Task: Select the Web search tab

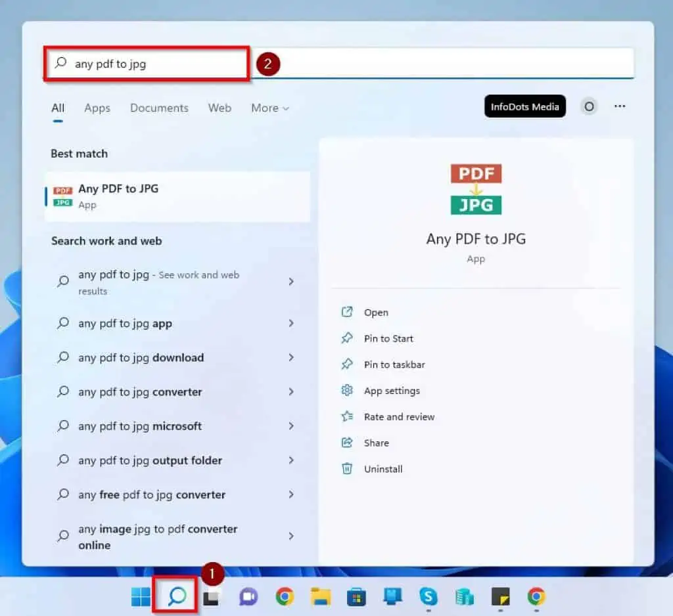Action: [220, 108]
